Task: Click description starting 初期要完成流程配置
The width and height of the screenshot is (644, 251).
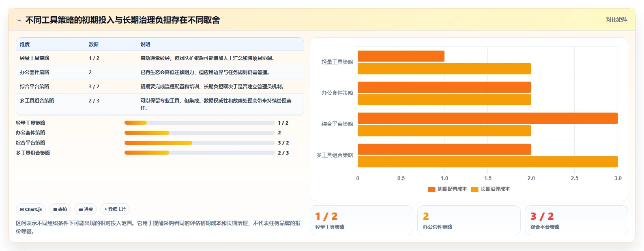Action: click(213, 87)
